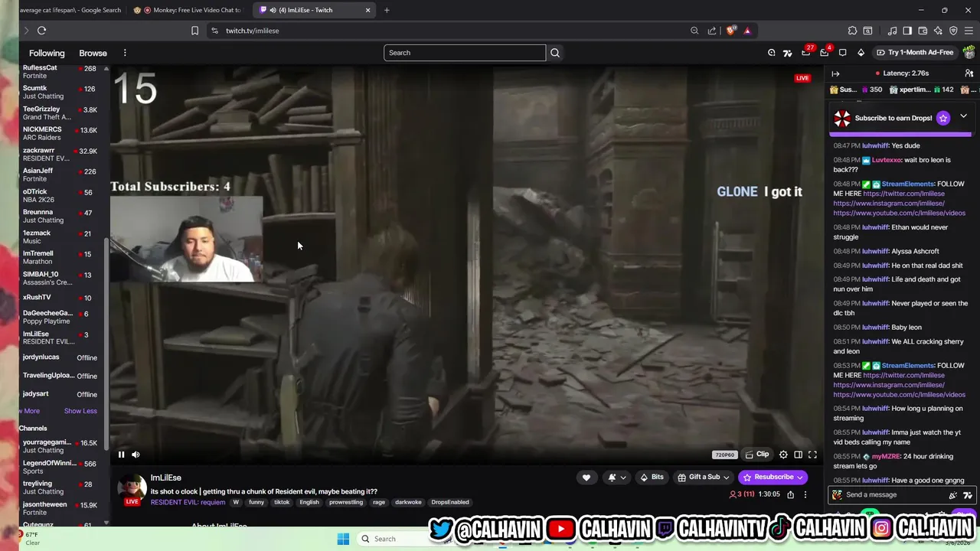980x551 pixels.
Task: Open TeeGrizzley channel from sidebar
Action: click(60, 113)
